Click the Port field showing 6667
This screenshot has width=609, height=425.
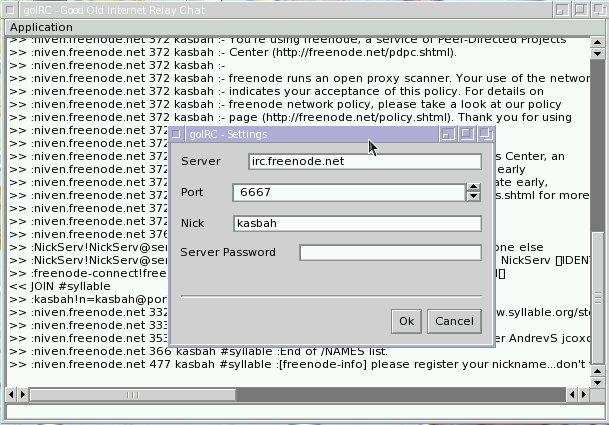tap(349, 192)
